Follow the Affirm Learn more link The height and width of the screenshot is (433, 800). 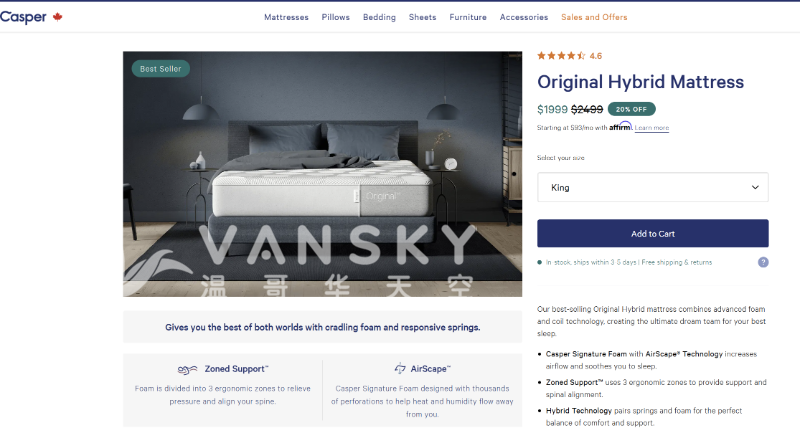point(652,128)
